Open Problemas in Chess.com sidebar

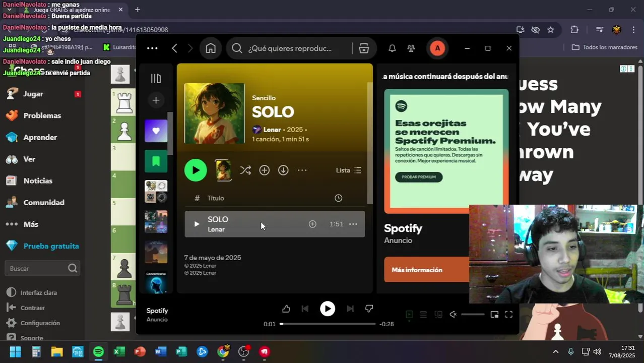42,115
